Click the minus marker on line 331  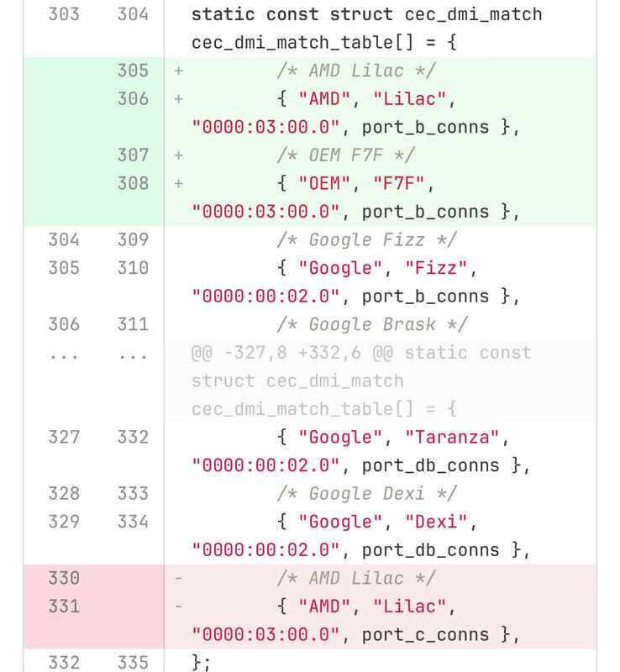179,606
